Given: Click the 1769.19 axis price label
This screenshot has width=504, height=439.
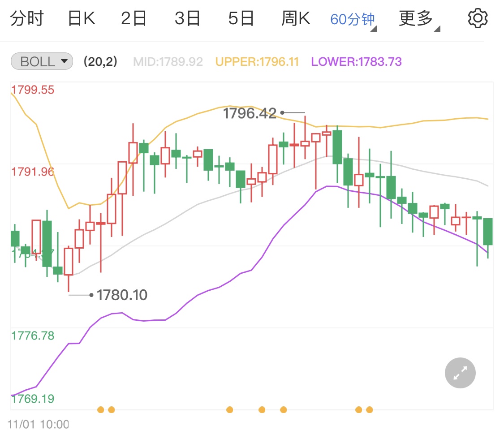Looking at the screenshot, I should 33,399.
